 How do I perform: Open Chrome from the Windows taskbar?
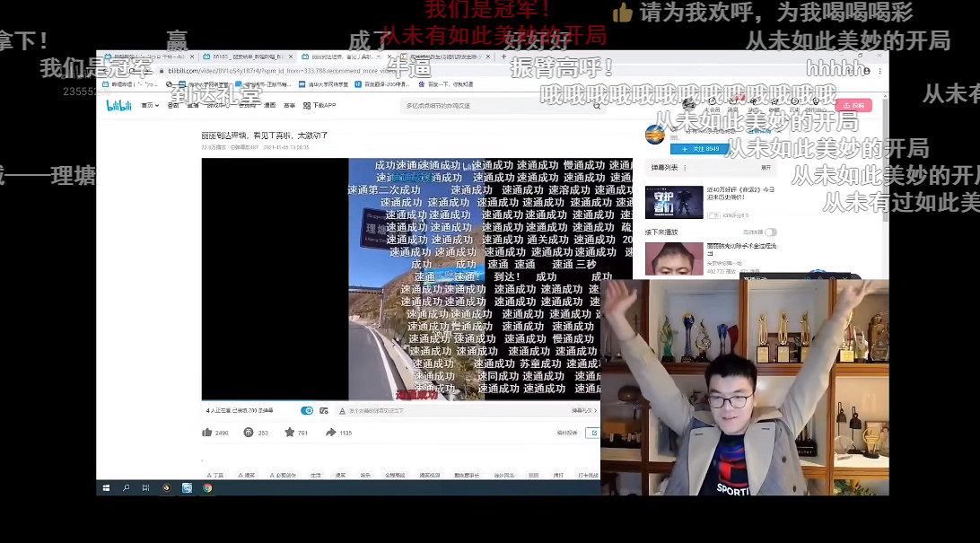207,486
